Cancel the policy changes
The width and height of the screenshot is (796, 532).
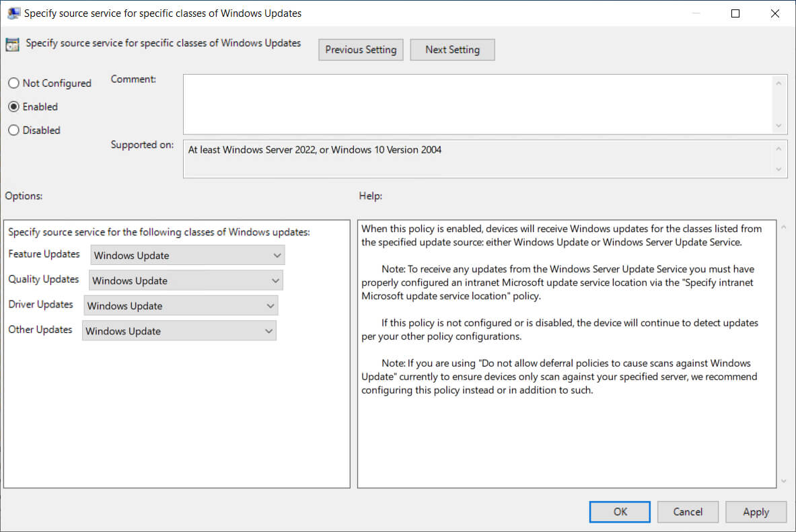[688, 512]
